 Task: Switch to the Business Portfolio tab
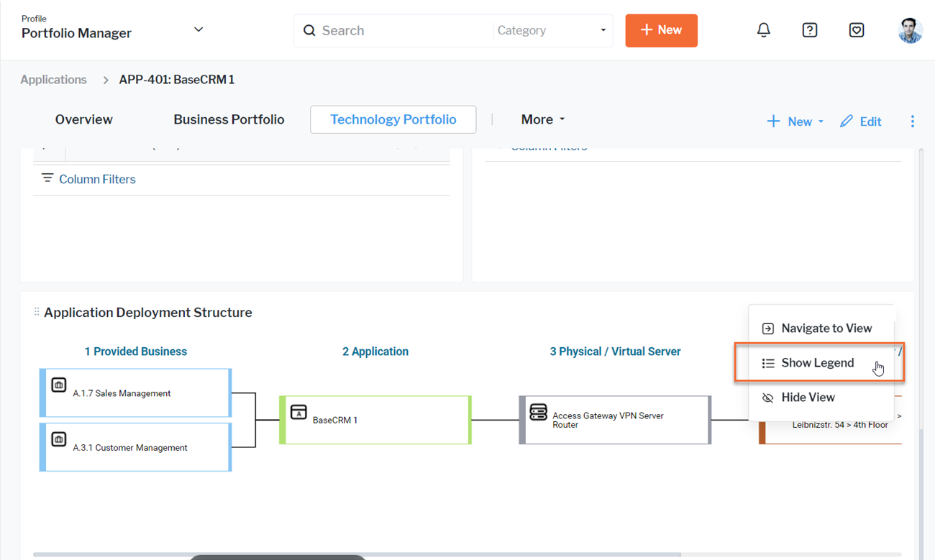[229, 119]
